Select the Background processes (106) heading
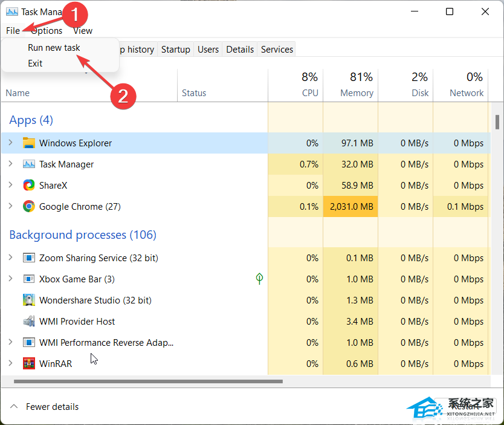This screenshot has width=504, height=425. (x=83, y=235)
